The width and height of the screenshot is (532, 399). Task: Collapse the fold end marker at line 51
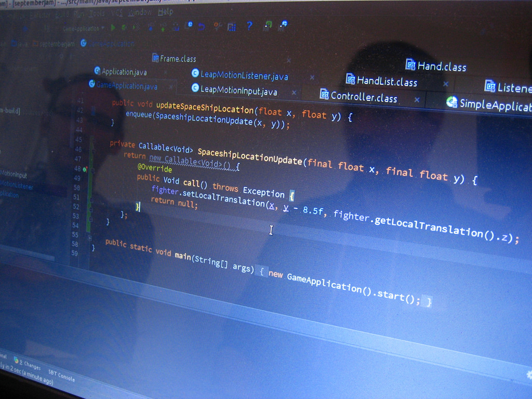(91, 201)
